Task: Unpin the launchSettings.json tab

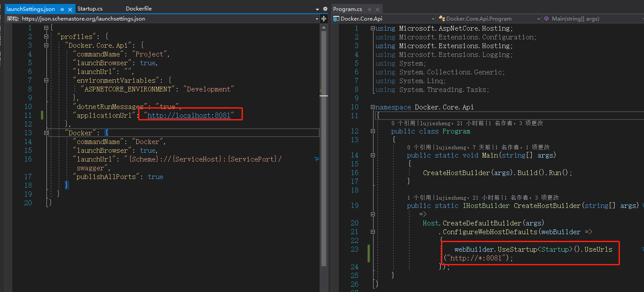Action: click(62, 8)
